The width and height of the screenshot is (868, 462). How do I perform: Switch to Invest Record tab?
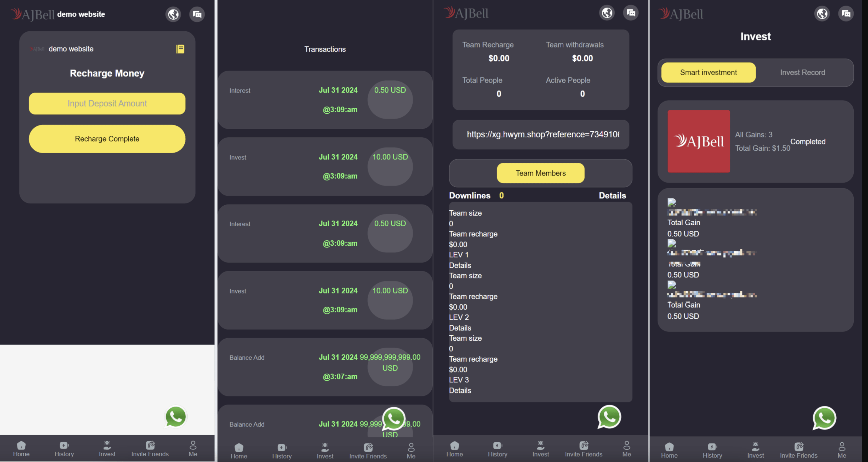point(802,72)
